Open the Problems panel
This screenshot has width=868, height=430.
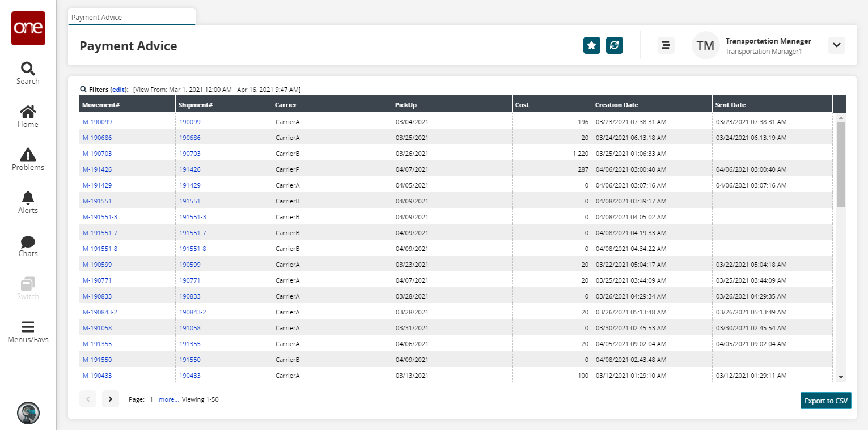28,159
